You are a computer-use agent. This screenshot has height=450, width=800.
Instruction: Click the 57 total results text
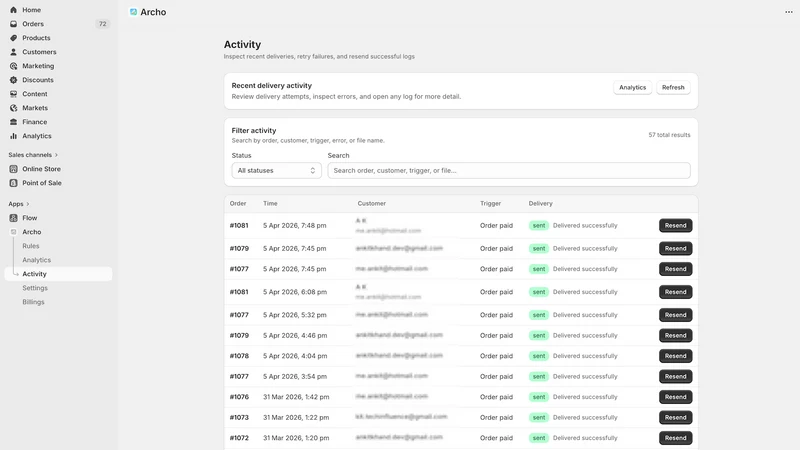669,135
